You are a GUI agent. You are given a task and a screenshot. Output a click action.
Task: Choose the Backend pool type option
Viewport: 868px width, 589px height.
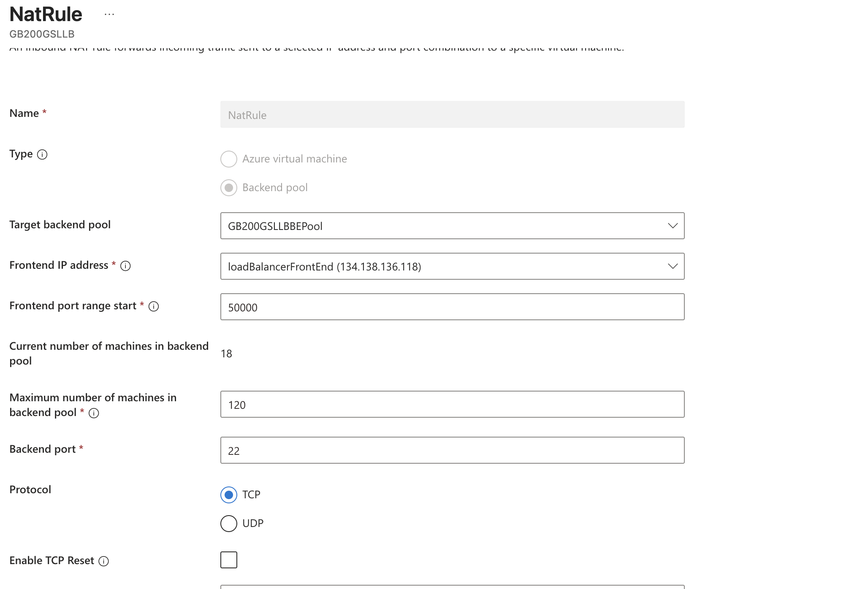point(229,188)
